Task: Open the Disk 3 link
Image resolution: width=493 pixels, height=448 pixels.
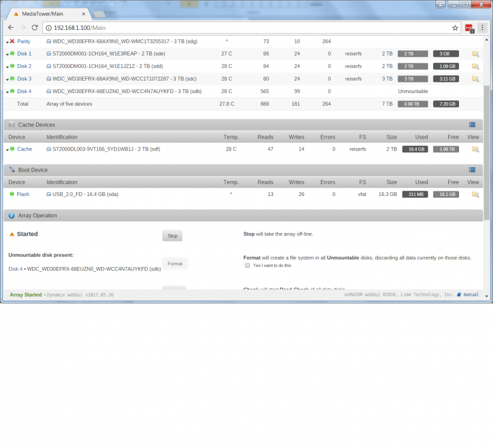Action: coord(25,79)
